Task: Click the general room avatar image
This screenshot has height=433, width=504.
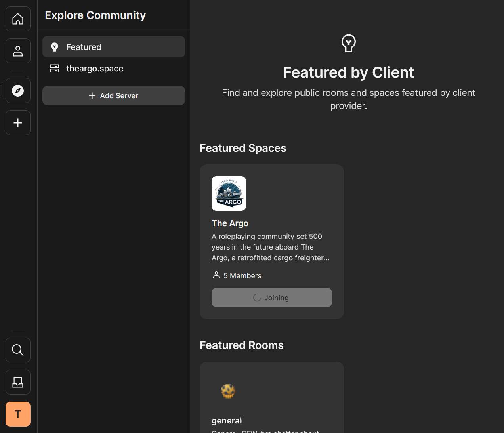Action: coord(228,391)
